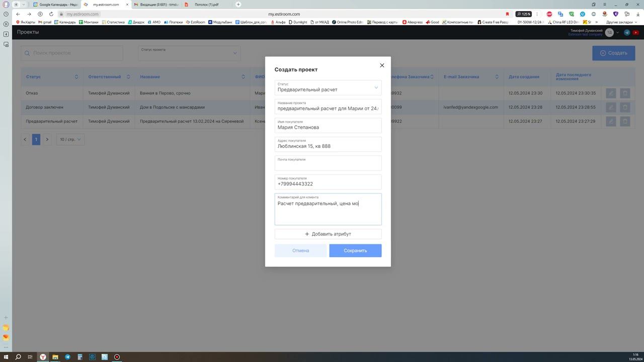Save project with Сохранить button
This screenshot has height=362, width=644.
355,250
